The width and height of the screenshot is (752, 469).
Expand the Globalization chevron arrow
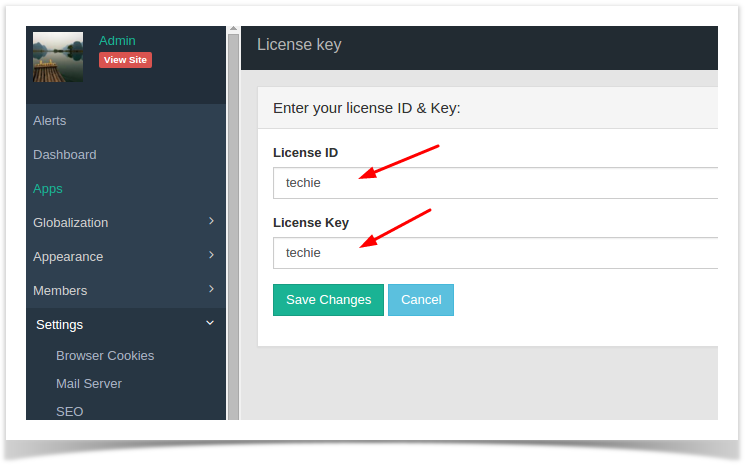(212, 221)
